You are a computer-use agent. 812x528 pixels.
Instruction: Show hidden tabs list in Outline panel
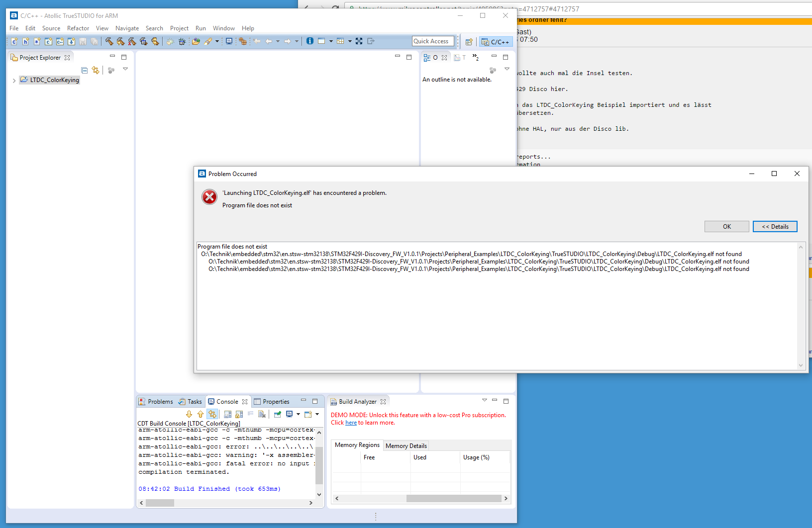476,57
